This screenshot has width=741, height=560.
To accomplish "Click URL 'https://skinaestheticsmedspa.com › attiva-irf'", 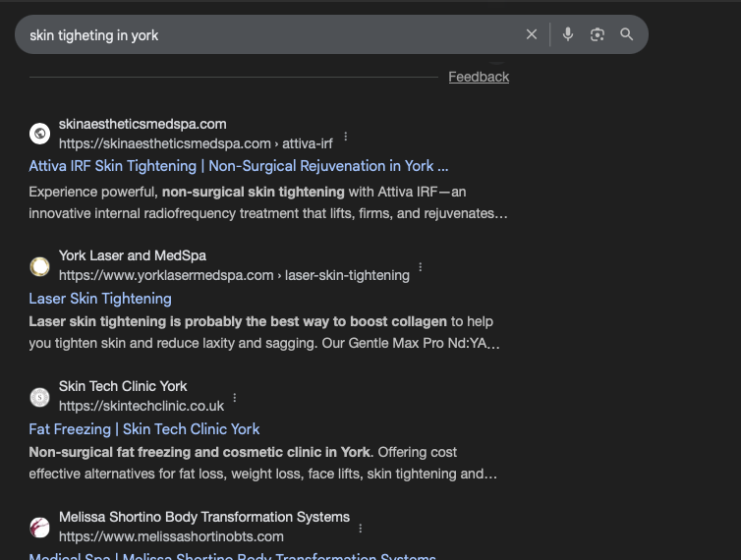I will pyautogui.click(x=196, y=143).
